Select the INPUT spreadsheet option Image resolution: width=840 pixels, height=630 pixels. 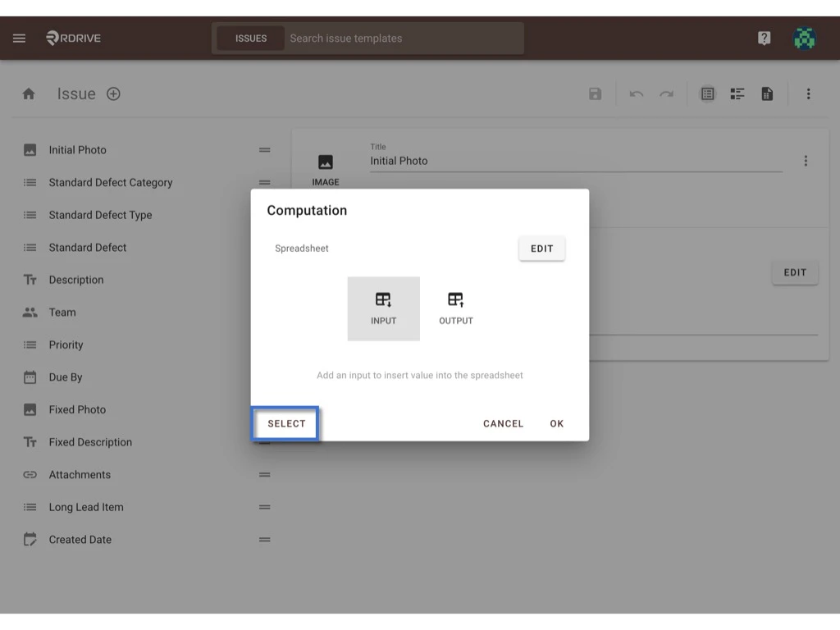point(384,308)
